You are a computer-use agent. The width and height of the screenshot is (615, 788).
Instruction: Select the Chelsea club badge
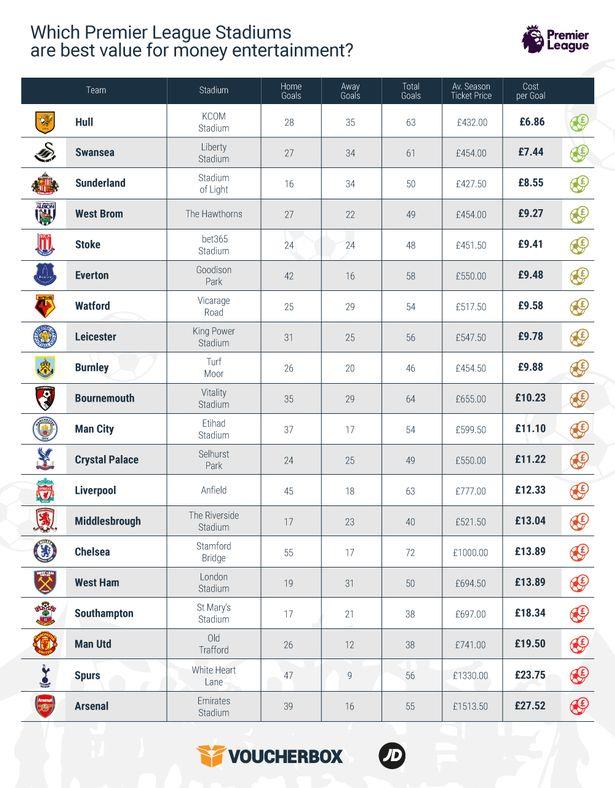[44, 551]
